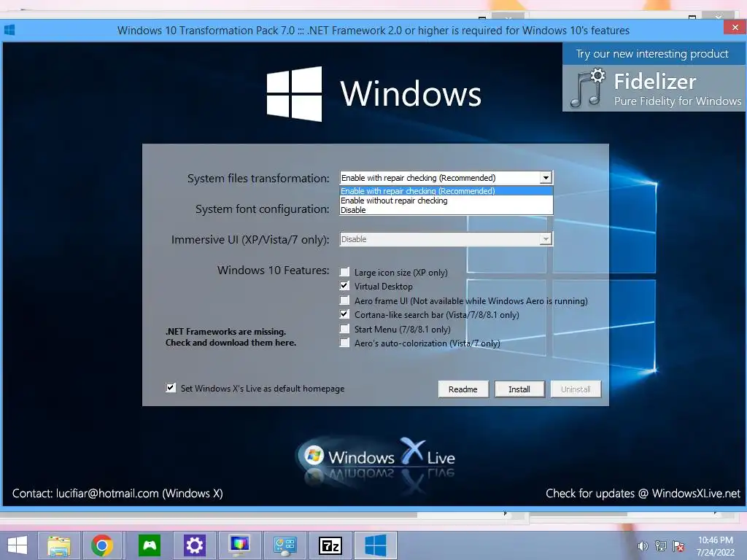Screen dimensions: 747x560
Task: Enable Aero's auto-colorization checkbox
Action: click(344, 343)
